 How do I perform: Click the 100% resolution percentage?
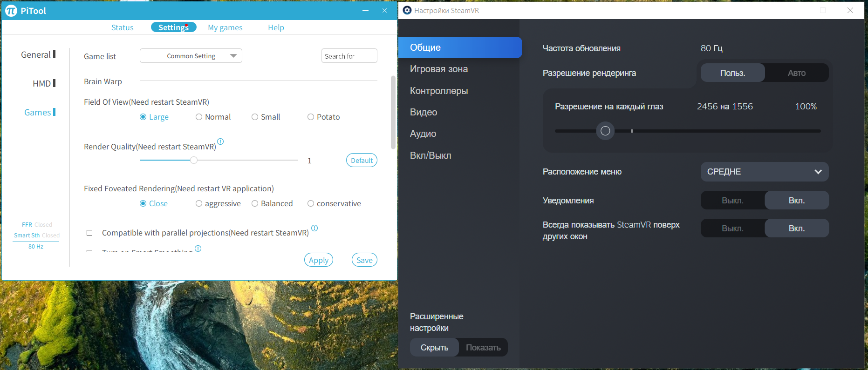coord(806,107)
